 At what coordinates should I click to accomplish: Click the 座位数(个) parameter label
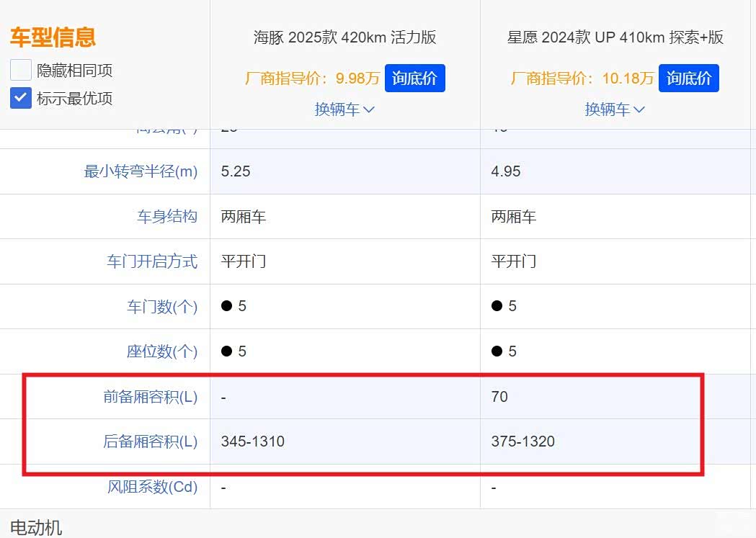(162, 351)
